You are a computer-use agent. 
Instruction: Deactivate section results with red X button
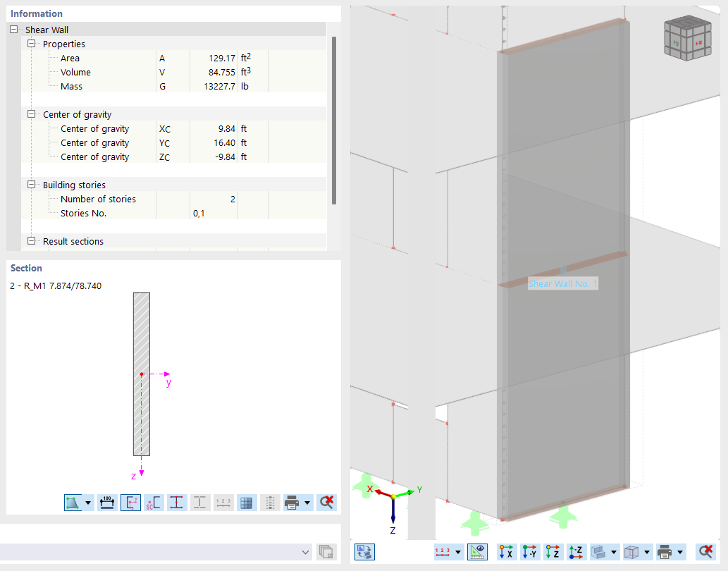tap(326, 503)
